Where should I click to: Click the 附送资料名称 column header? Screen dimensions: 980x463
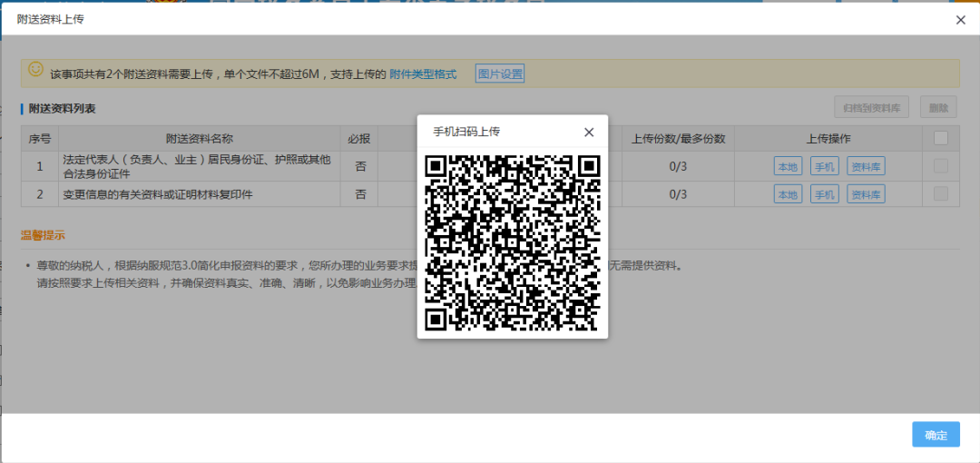[x=200, y=138]
